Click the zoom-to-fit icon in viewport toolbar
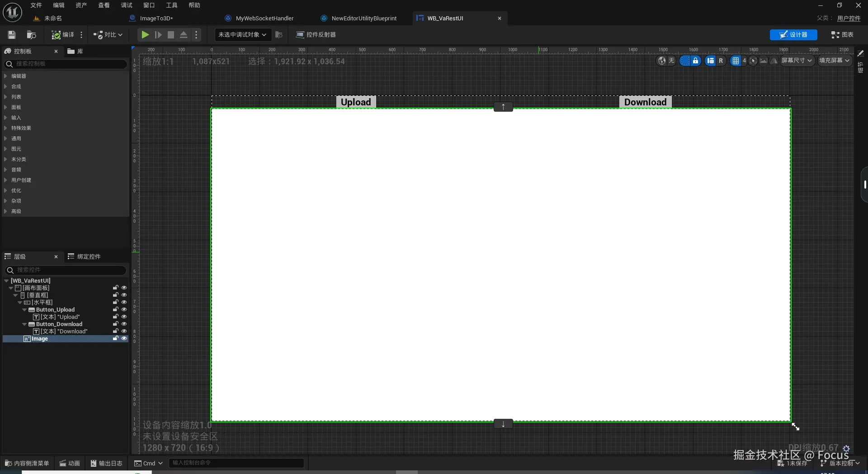 coord(753,61)
